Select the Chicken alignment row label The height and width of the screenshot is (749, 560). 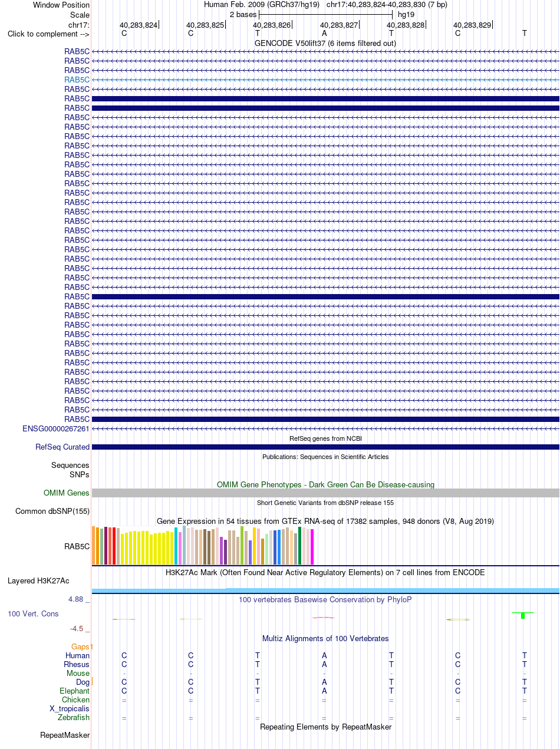[x=76, y=700]
